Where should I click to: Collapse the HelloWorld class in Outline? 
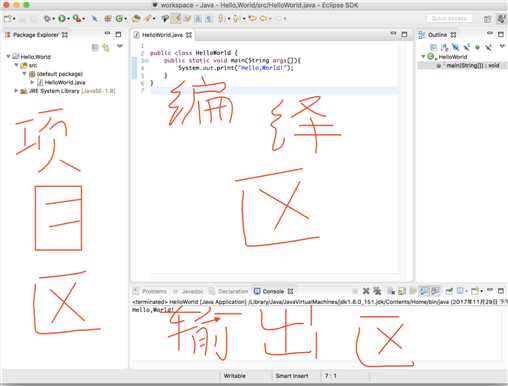[x=423, y=56]
